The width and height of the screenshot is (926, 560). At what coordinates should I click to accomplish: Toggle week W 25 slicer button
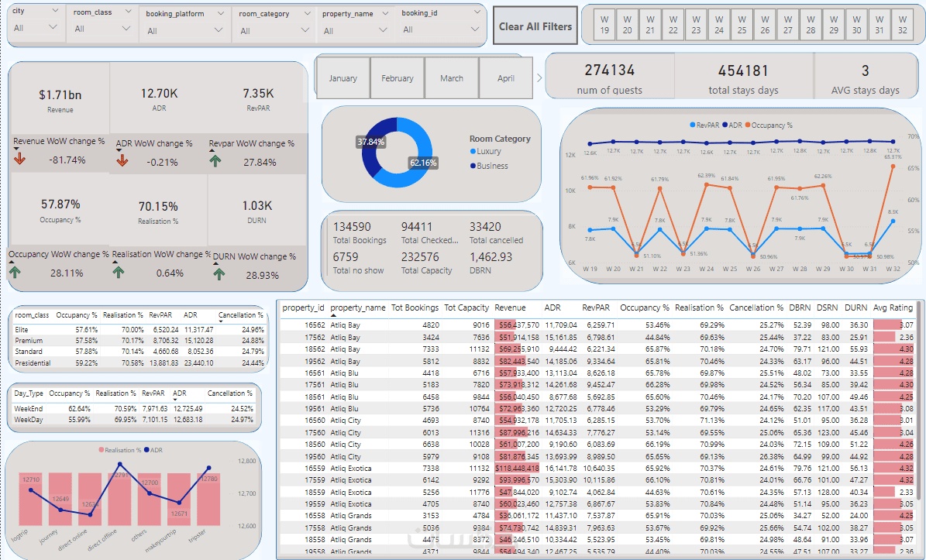[742, 25]
